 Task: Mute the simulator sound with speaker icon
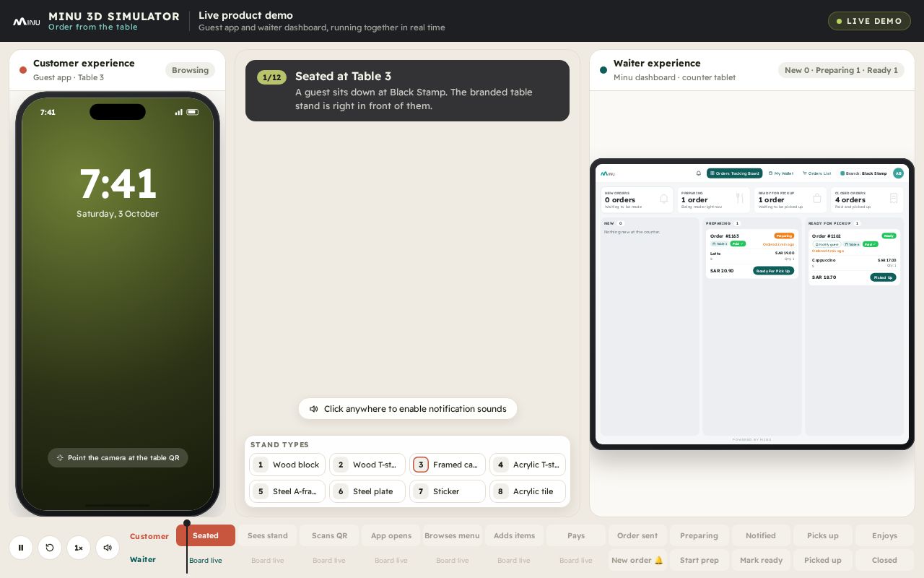pyautogui.click(x=108, y=548)
